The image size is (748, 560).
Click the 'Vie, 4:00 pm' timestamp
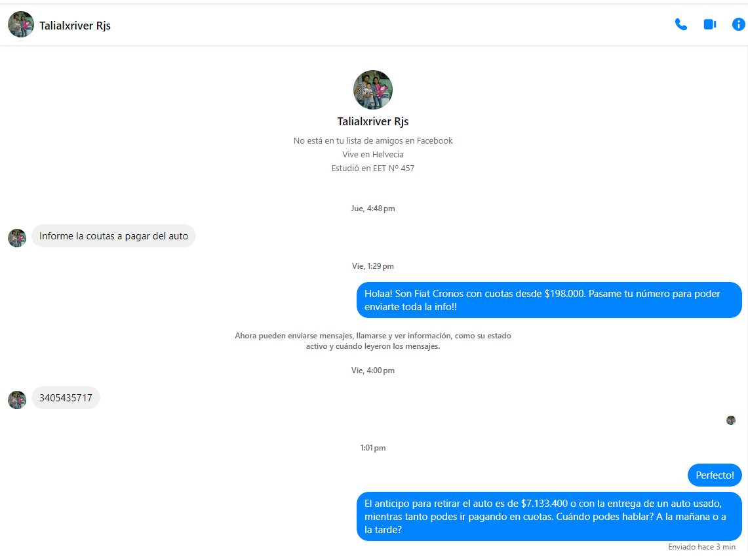(x=373, y=370)
